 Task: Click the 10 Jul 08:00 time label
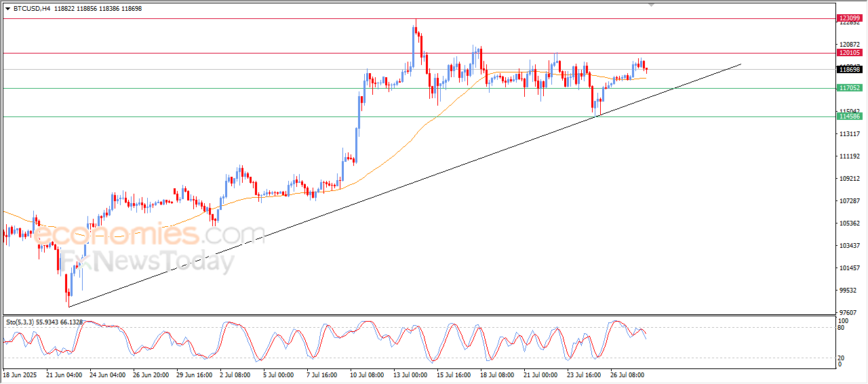coord(368,374)
